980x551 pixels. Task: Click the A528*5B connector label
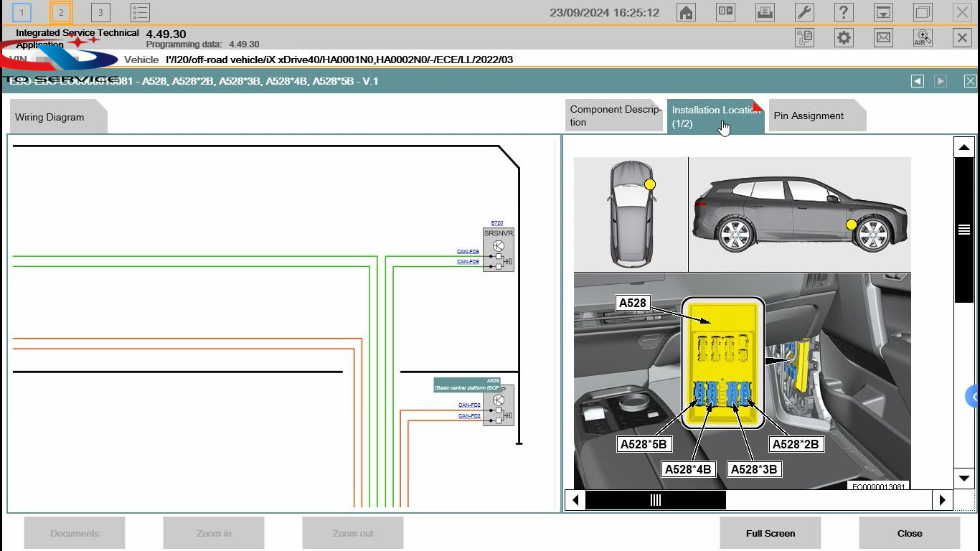point(644,444)
